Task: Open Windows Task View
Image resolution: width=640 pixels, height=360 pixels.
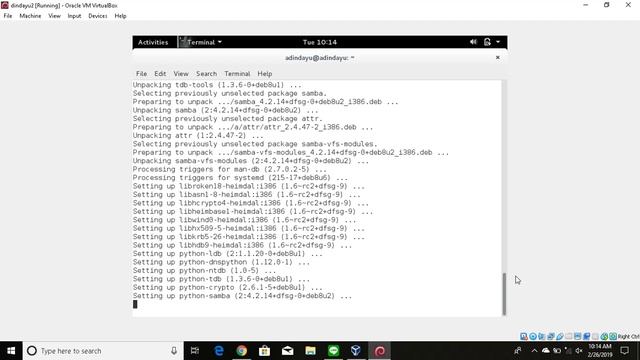Action: click(195, 351)
